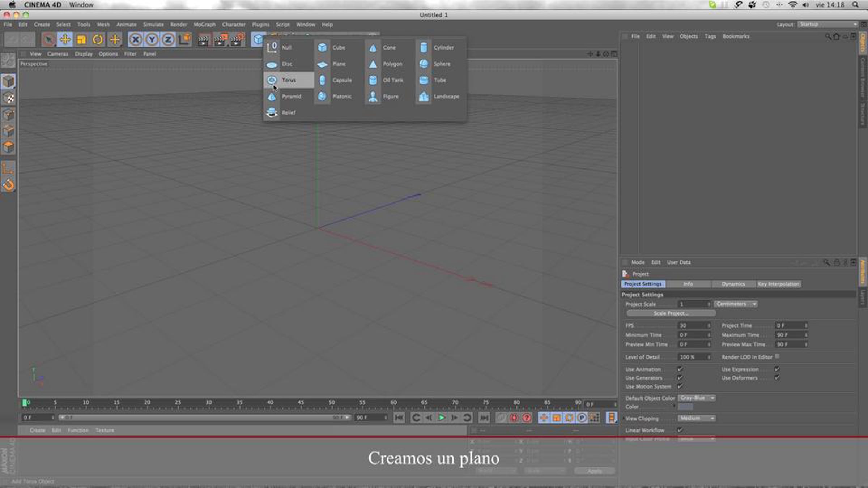
Task: Add a Capsule primitive
Action: click(335, 80)
